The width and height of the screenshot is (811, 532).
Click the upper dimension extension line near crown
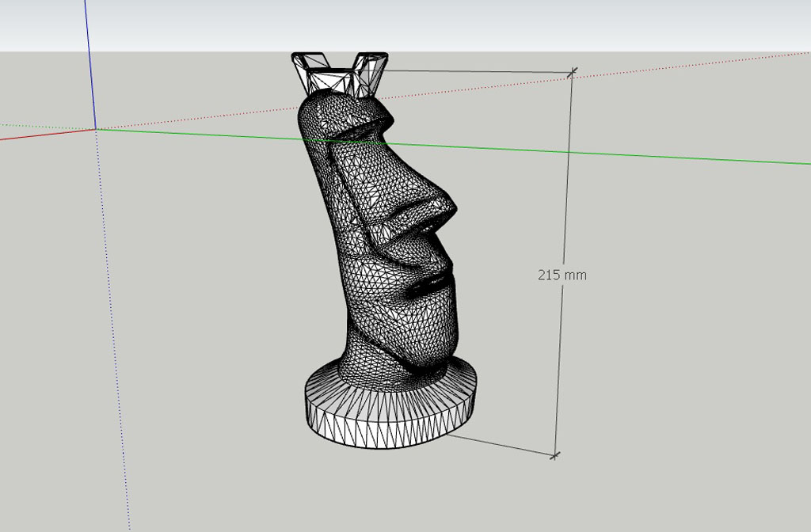click(475, 71)
